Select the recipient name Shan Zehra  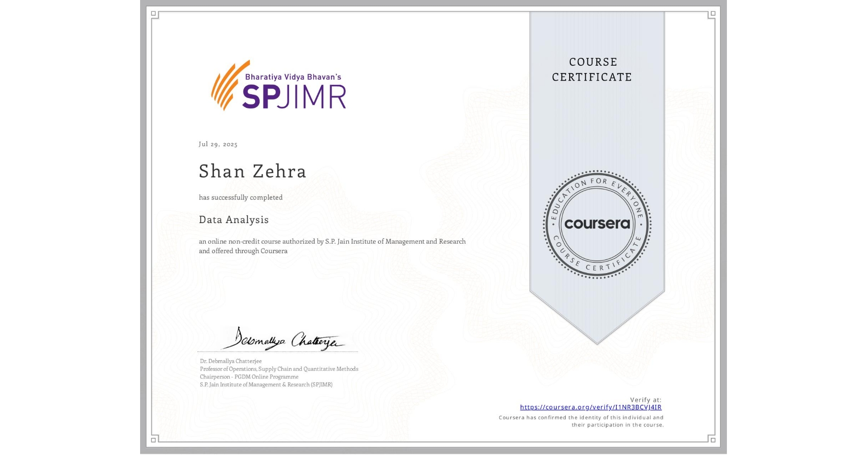click(x=252, y=172)
